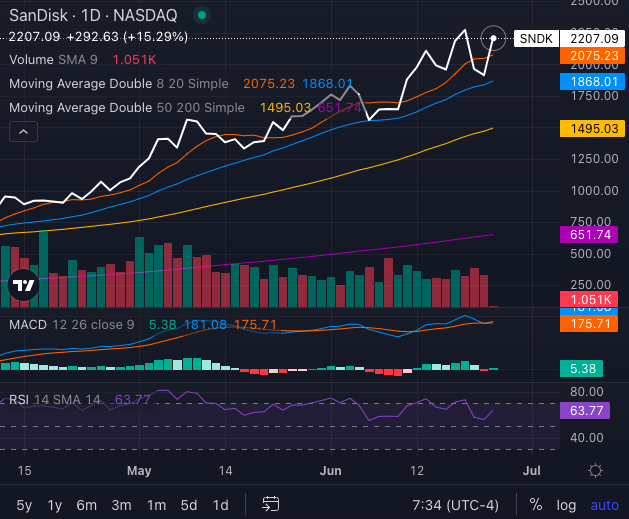Choose the 5d time range
This screenshot has width=629, height=519.
pos(189,505)
